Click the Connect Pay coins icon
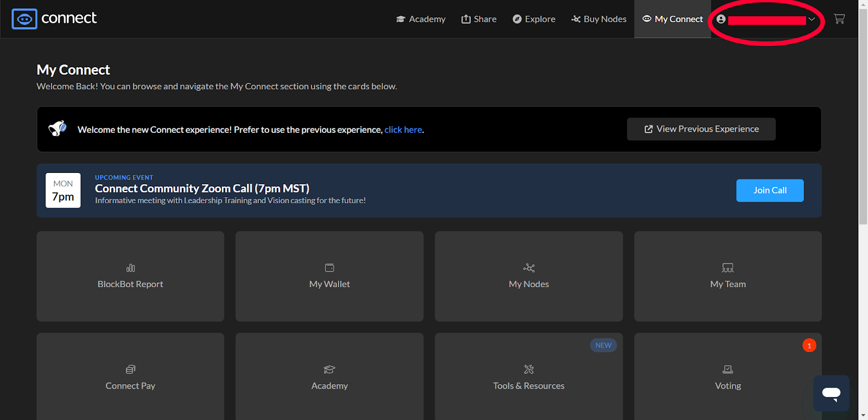The image size is (868, 420). point(131,369)
